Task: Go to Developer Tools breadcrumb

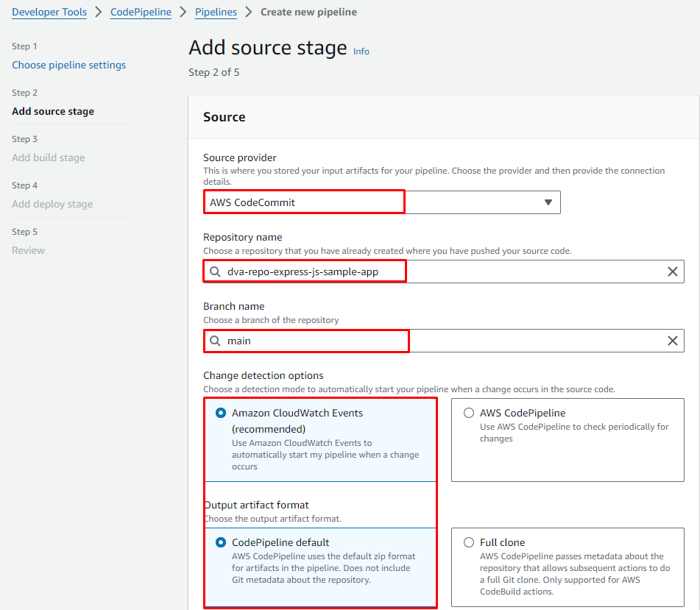Action: 49,13
